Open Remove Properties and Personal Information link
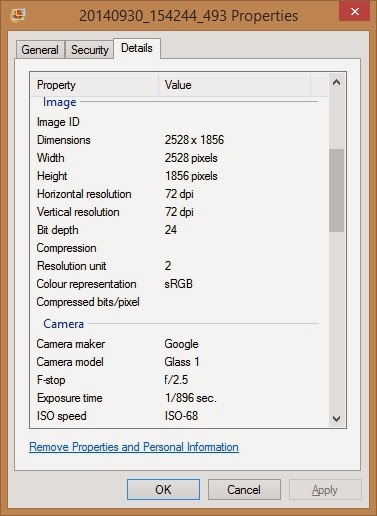Screen dimensions: 377x516 [134, 447]
